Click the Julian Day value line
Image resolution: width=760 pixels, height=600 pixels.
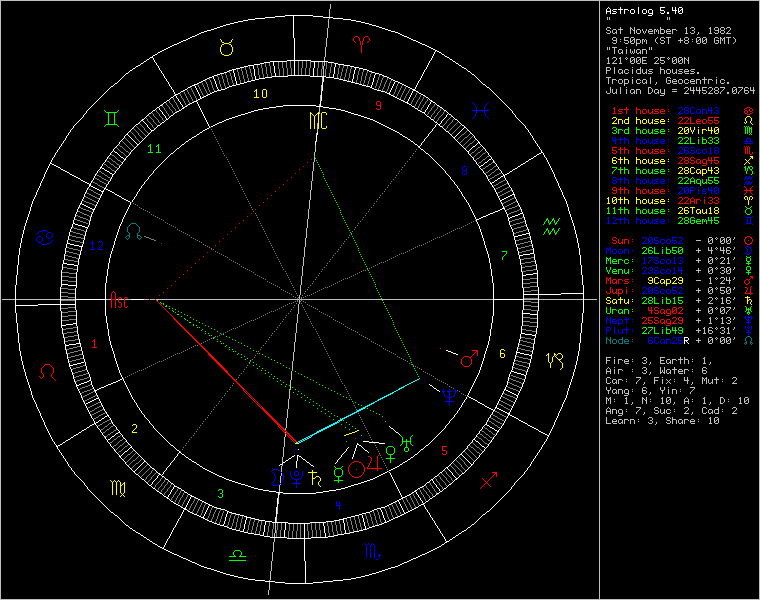pyautogui.click(x=681, y=91)
